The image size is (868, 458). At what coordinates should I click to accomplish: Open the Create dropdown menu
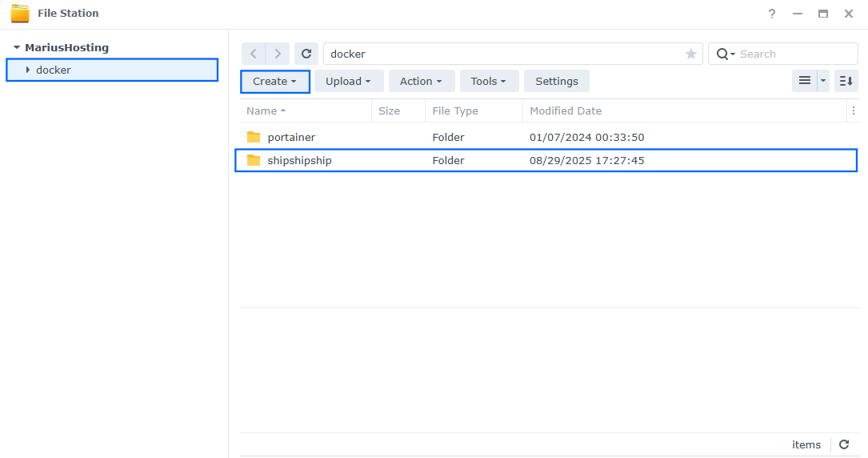tap(274, 81)
